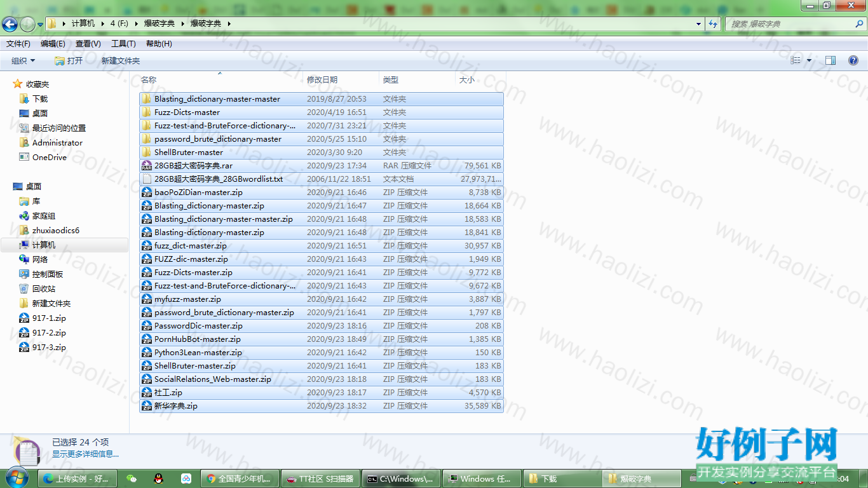Screen dimensions: 868x488
Task: Click the folder icon of ShellBruter-master folder
Action: (x=147, y=152)
